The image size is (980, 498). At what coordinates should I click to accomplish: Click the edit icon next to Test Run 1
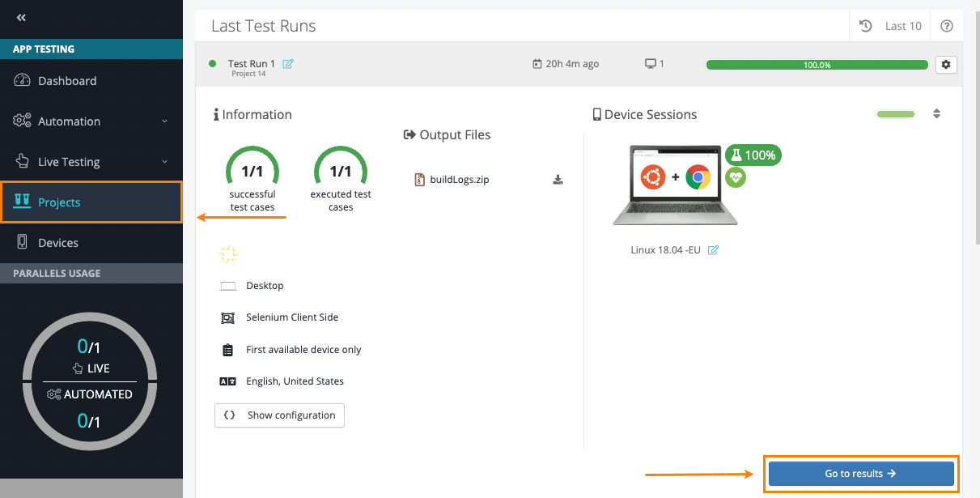tap(288, 64)
